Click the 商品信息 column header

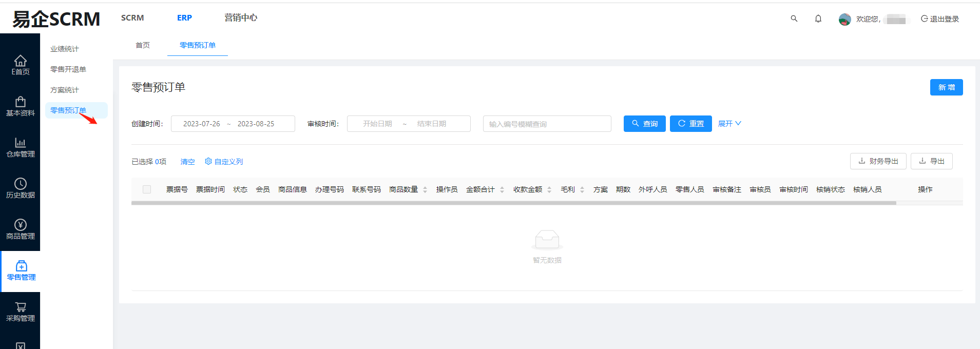click(293, 189)
